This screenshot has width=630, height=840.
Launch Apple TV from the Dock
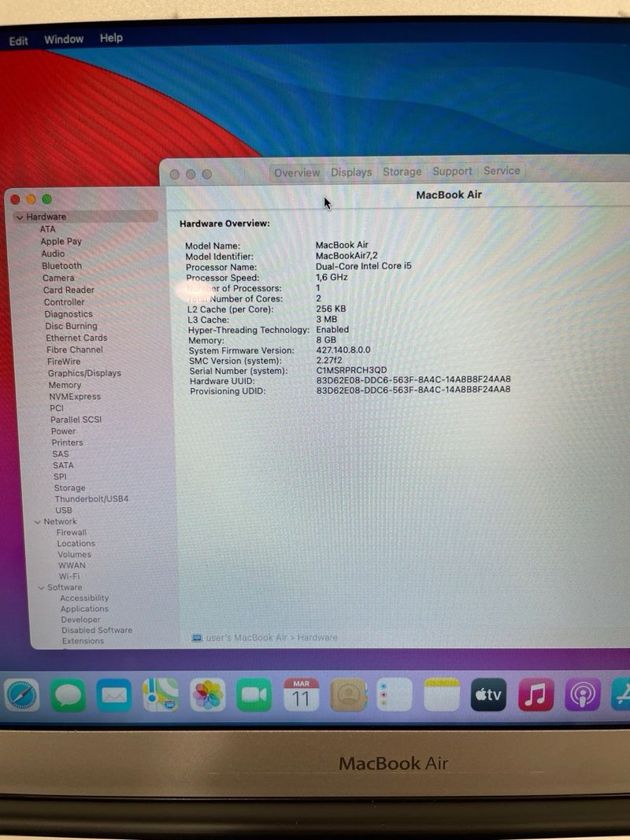(x=488, y=695)
